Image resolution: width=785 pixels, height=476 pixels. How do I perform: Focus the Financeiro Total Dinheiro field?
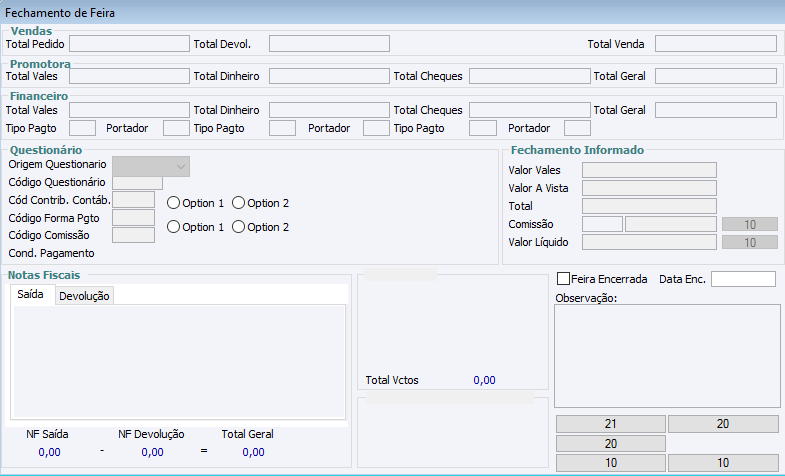click(329, 110)
